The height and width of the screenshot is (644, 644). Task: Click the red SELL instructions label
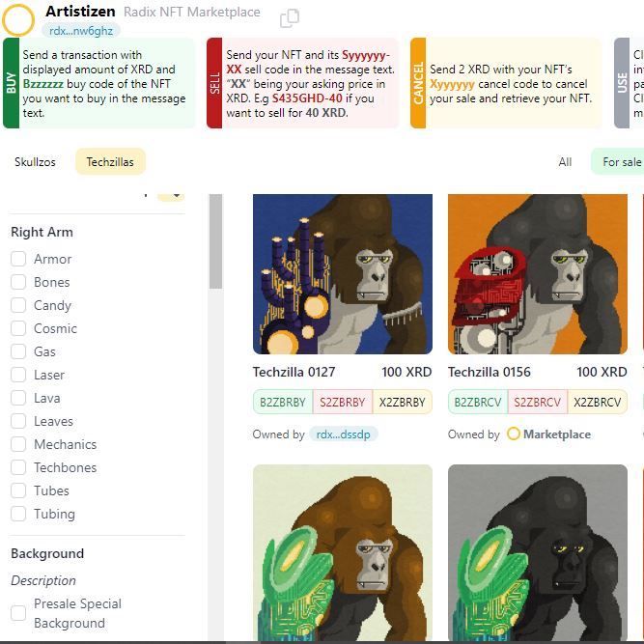[x=214, y=83]
